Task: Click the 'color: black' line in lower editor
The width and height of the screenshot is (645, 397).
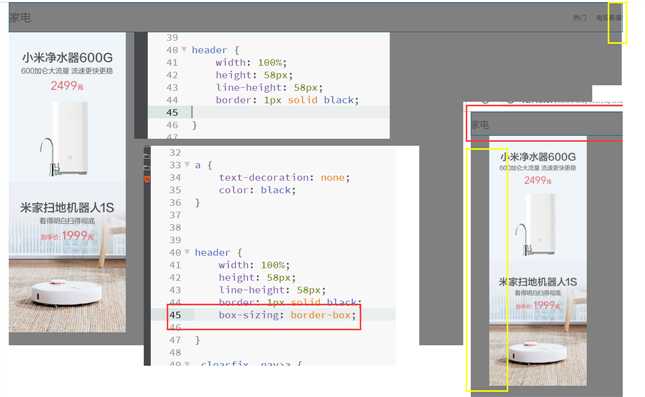Action: point(257,190)
